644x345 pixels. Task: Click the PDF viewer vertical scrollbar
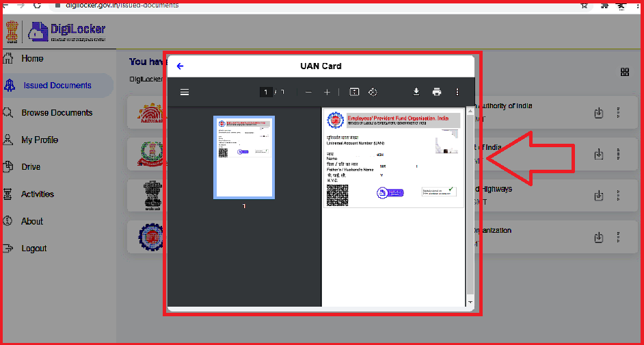470,205
